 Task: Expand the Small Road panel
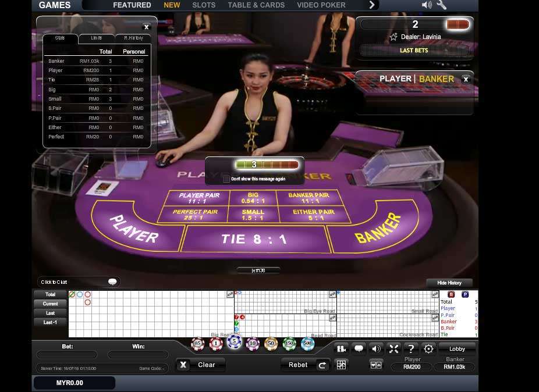click(x=435, y=294)
